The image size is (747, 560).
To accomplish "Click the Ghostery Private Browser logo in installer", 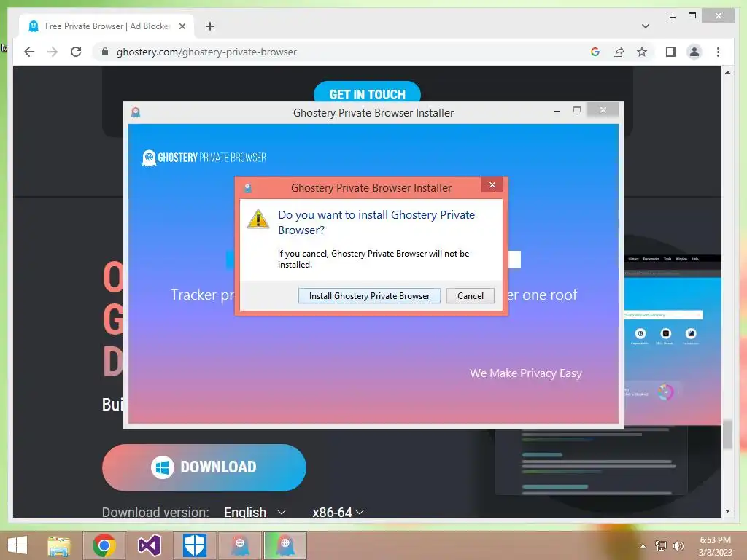I will coord(204,157).
